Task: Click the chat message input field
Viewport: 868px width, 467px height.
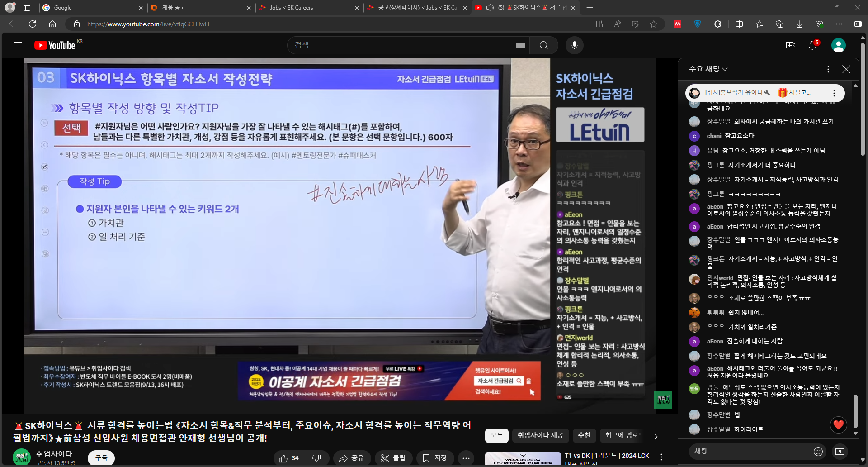Action: click(750, 451)
